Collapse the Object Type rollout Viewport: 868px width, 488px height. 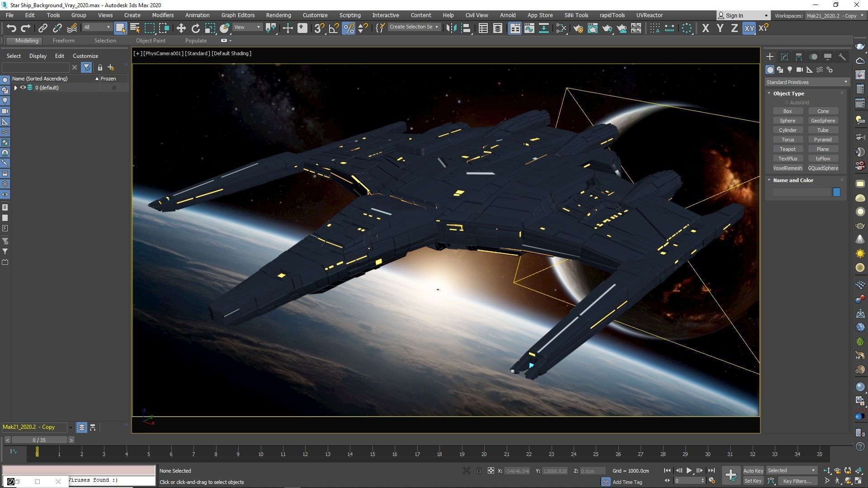[769, 94]
